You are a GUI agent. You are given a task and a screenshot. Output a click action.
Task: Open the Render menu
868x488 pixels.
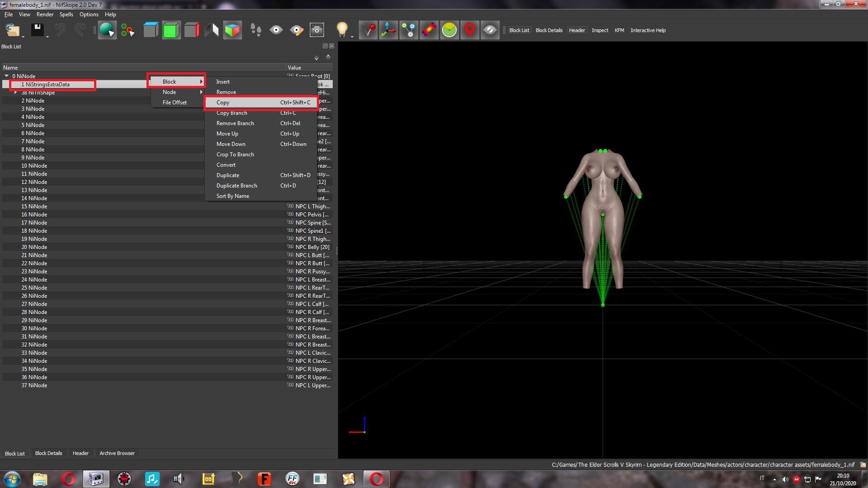[x=45, y=14]
